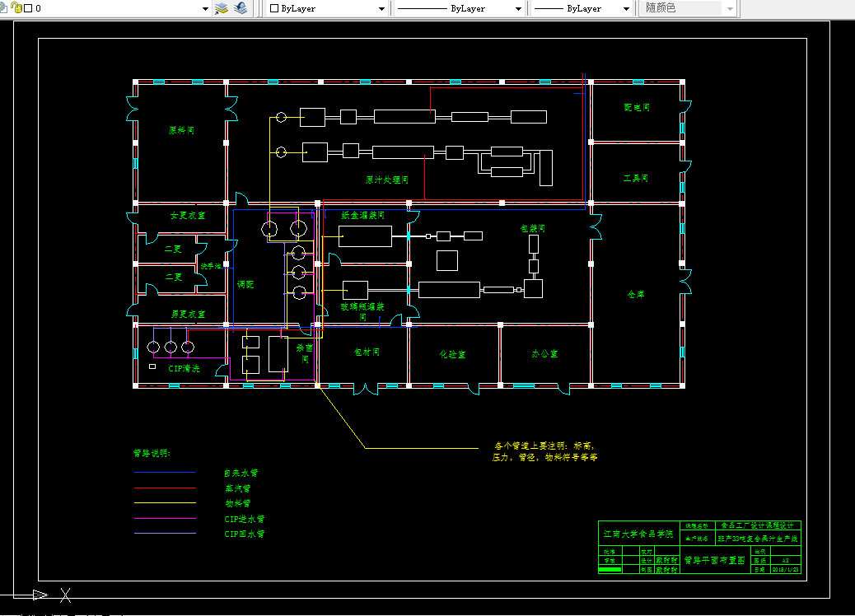The height and width of the screenshot is (616, 855).
Task: Select the 包装间 room label
Action: click(x=533, y=228)
